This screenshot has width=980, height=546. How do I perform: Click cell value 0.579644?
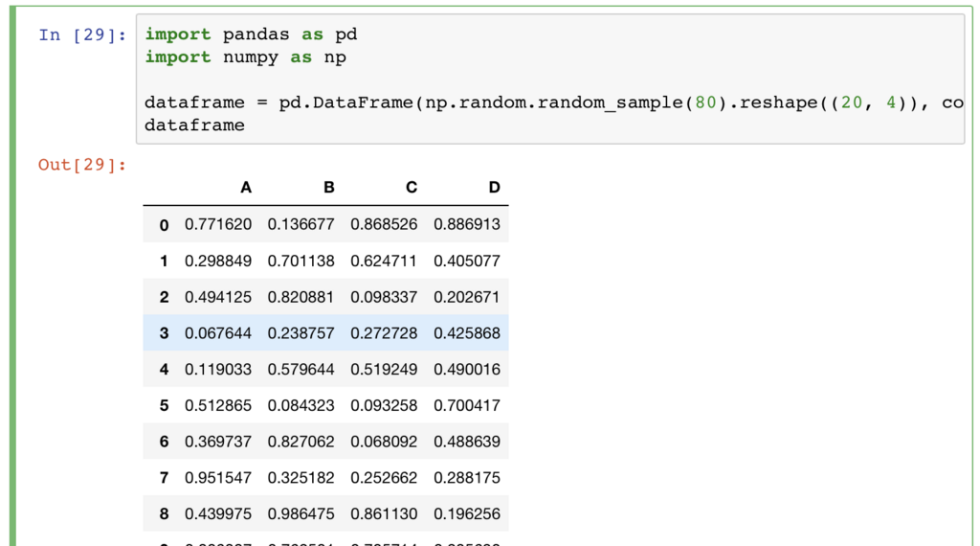point(301,370)
